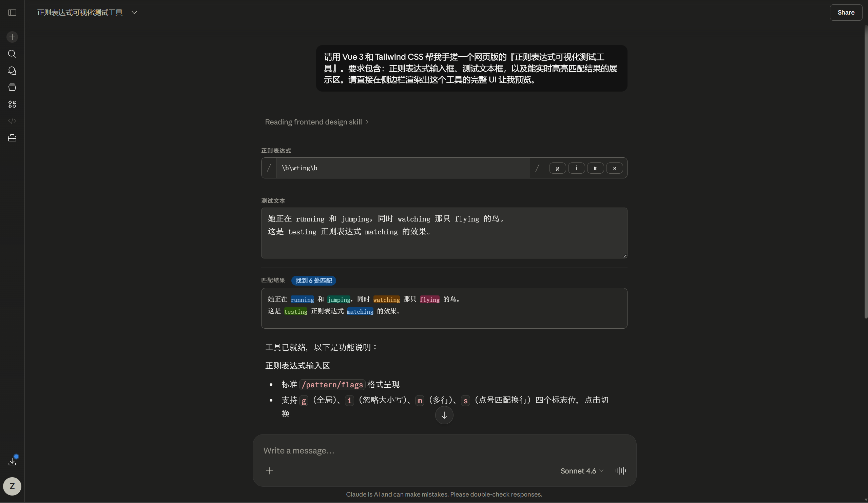Click the user prompt message bubble

(x=471, y=68)
